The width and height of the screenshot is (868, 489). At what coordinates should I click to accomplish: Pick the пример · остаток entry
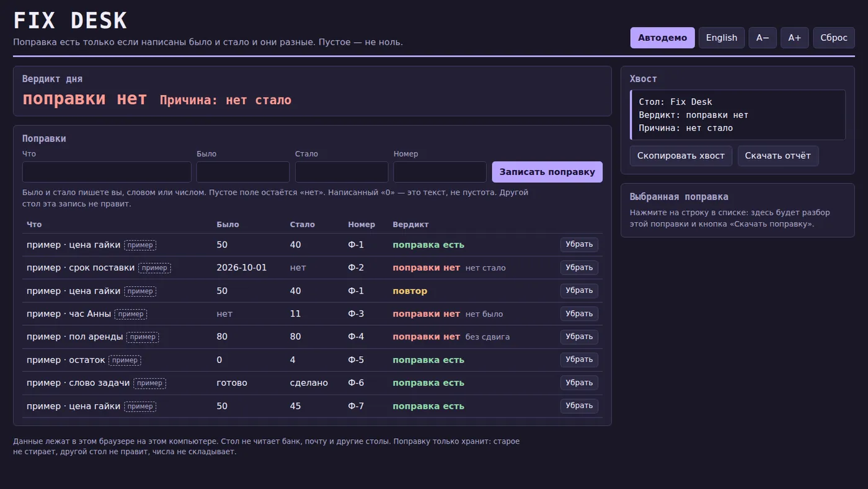(66, 360)
